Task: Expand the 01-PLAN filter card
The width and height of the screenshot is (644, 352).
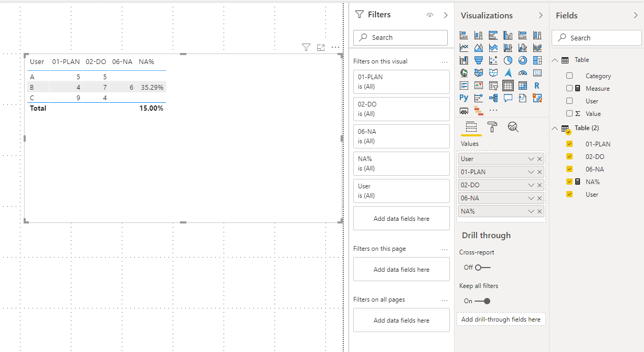Action: click(402, 82)
